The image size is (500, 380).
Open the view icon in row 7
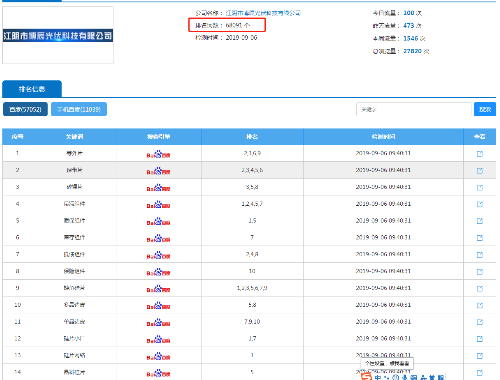click(x=480, y=255)
